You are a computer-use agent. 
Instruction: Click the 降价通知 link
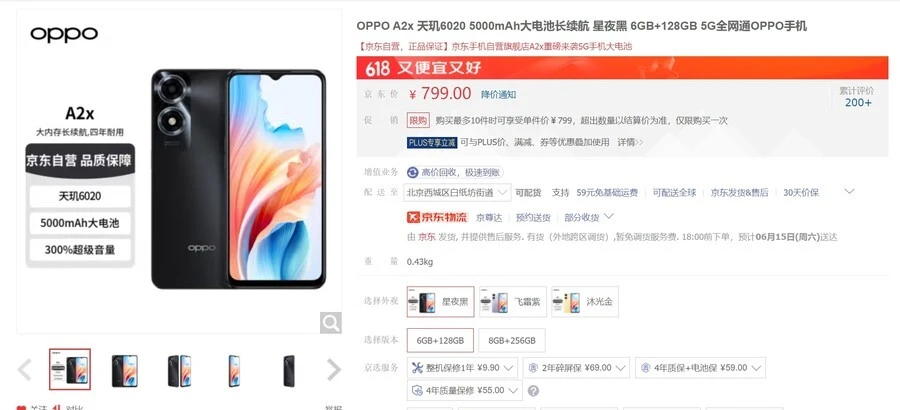498,95
